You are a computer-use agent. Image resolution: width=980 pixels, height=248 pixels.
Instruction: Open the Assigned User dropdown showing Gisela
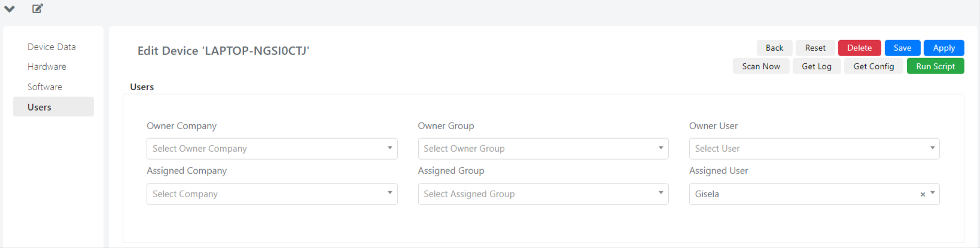coord(814,194)
